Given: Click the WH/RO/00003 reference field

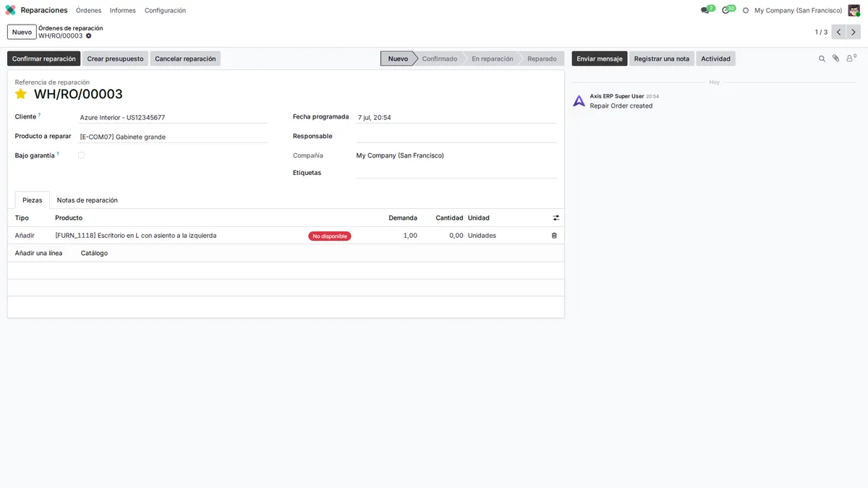Looking at the screenshot, I should (78, 94).
